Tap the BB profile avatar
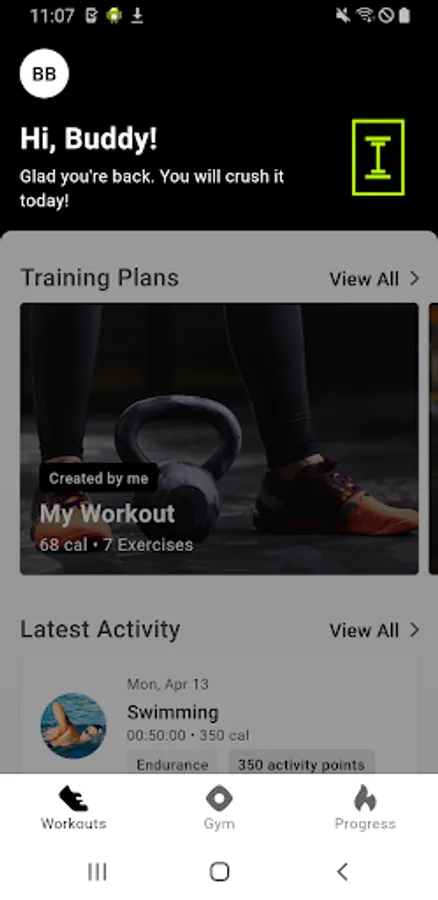This screenshot has width=438, height=900. point(44,73)
